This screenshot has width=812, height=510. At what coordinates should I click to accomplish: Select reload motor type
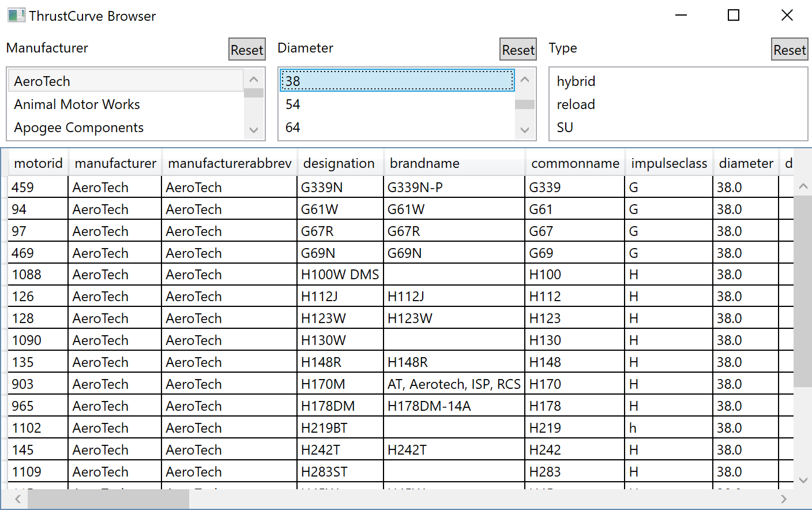pos(678,104)
